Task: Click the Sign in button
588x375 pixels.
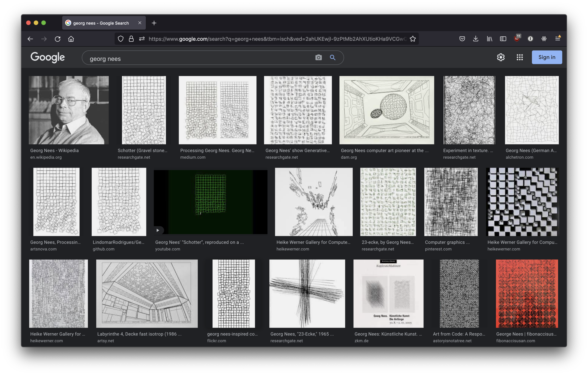Action: point(547,57)
